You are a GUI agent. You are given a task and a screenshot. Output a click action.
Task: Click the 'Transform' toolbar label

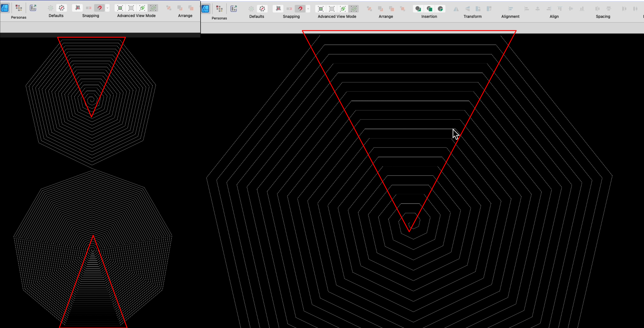472,16
